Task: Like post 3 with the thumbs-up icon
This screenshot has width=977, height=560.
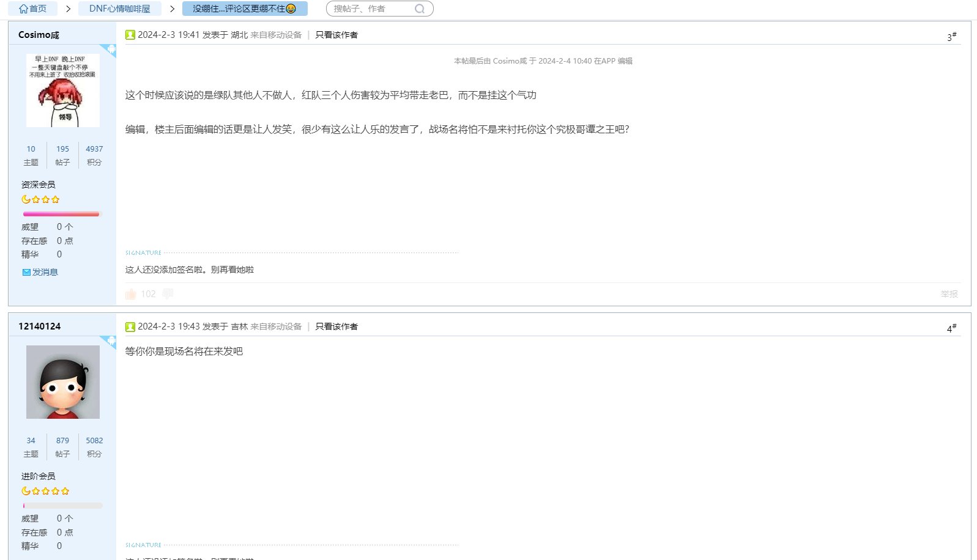Action: [130, 294]
